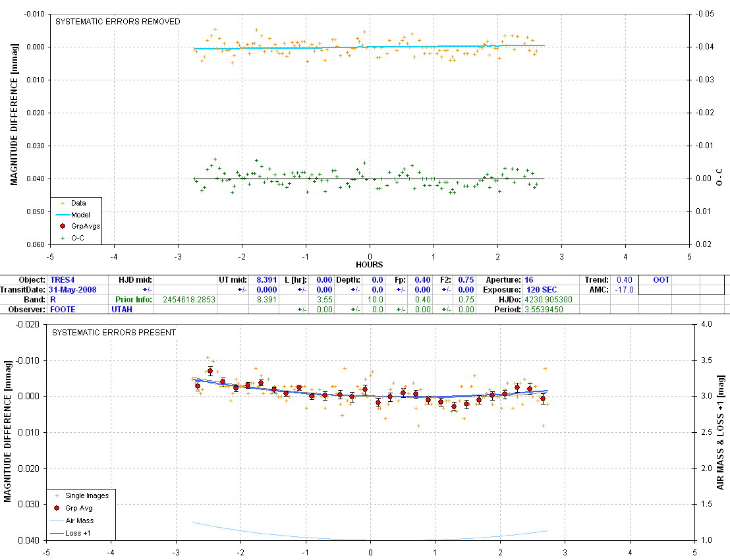The width and height of the screenshot is (730, 560).
Task: Click the HJD mid label
Action: click(135, 280)
